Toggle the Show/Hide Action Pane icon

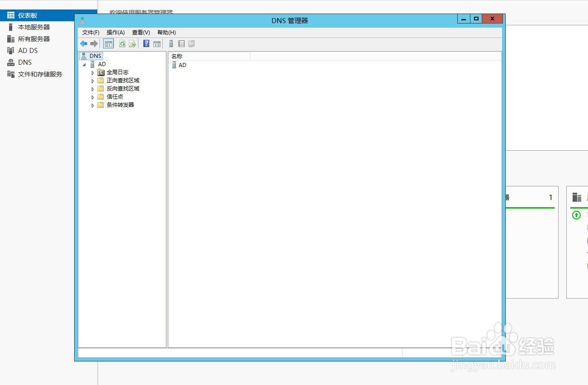[157, 44]
